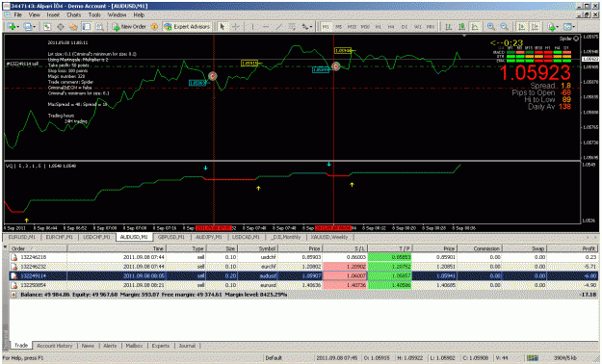602x364 pixels.
Task: Switch to D1 timeframe button
Action: click(x=405, y=27)
